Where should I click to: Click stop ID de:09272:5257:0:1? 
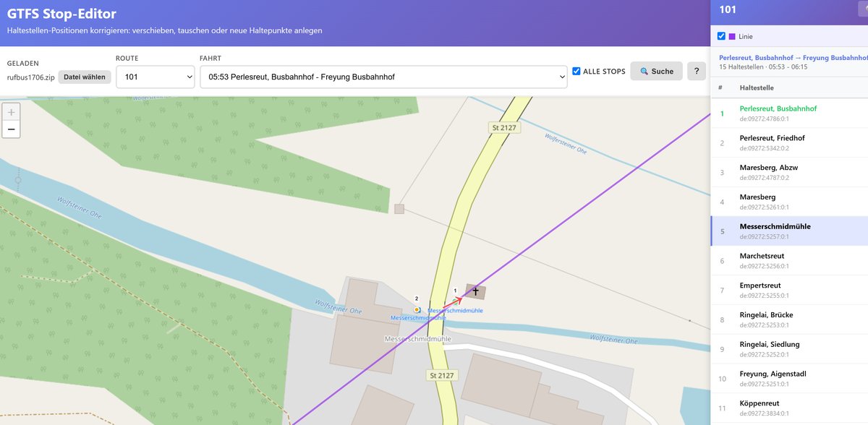pos(765,236)
